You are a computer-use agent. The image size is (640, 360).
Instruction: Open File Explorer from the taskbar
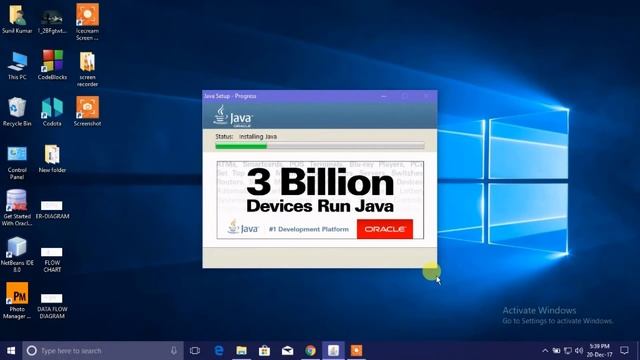pos(242,351)
